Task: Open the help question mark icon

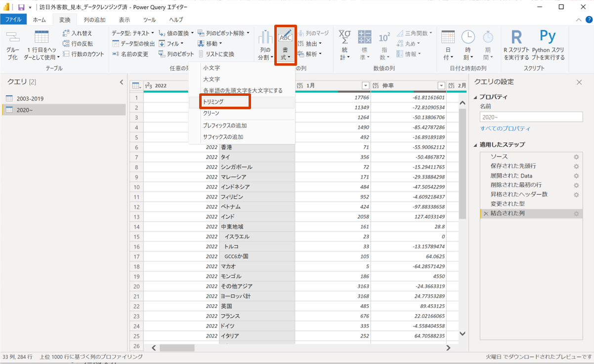Action: pos(588,20)
